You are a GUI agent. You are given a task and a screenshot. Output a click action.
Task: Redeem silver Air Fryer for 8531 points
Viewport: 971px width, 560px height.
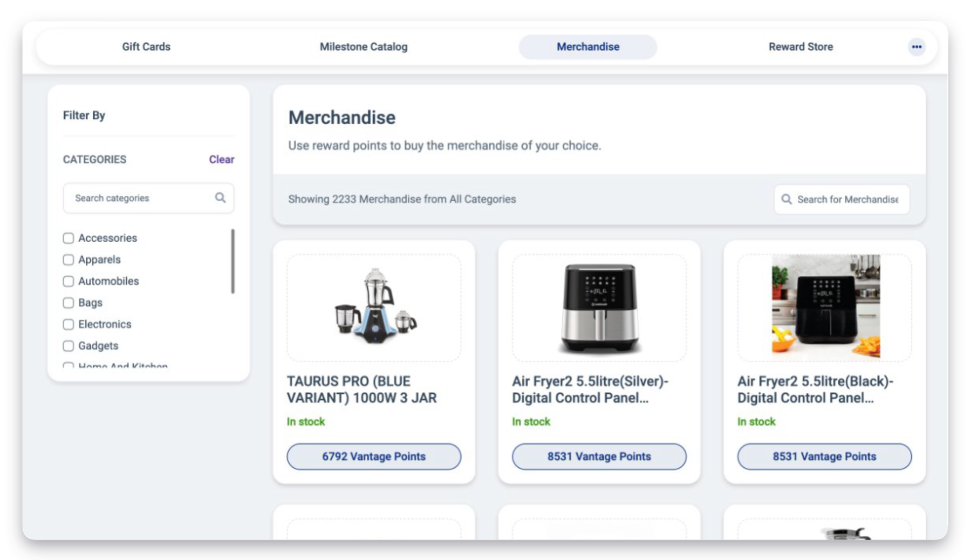[599, 456]
